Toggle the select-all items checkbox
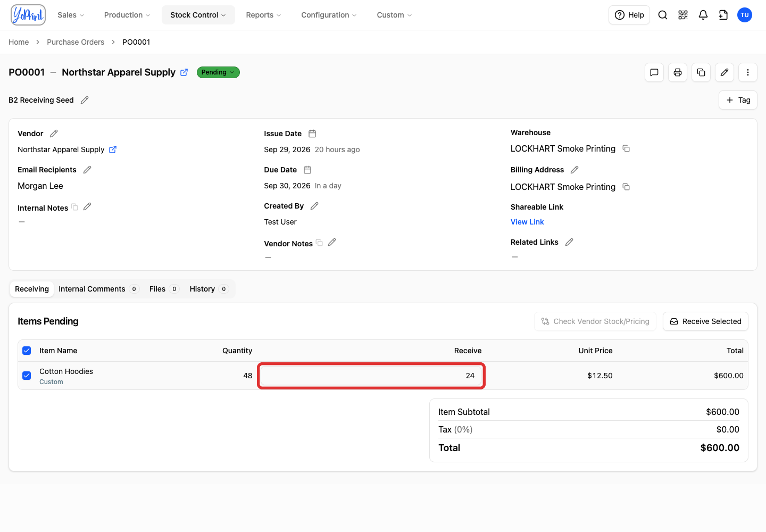The width and height of the screenshot is (766, 532). pos(27,351)
